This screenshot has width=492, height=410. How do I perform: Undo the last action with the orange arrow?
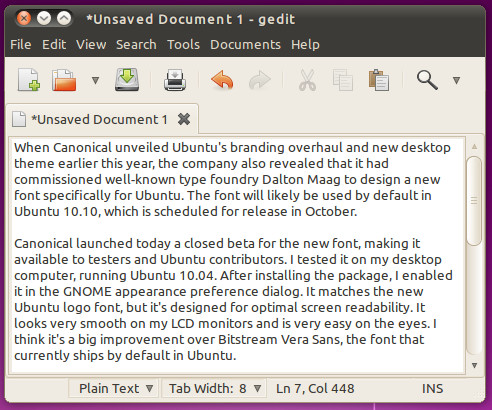pyautogui.click(x=222, y=80)
